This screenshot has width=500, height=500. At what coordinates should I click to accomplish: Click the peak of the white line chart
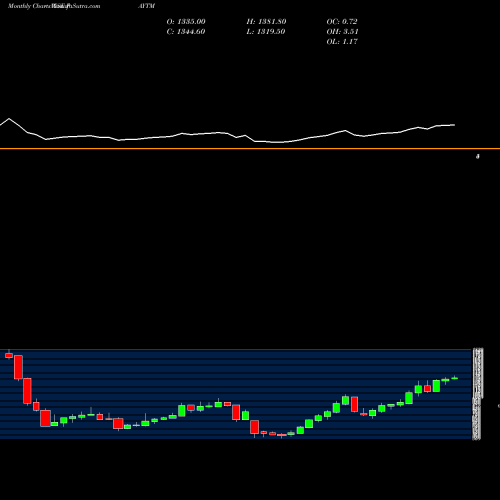click(9, 119)
